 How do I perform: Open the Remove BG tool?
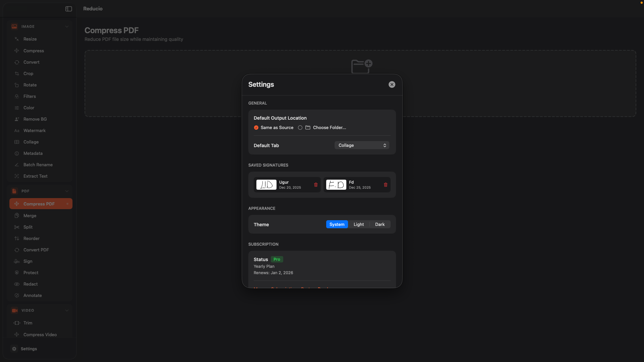point(35,119)
